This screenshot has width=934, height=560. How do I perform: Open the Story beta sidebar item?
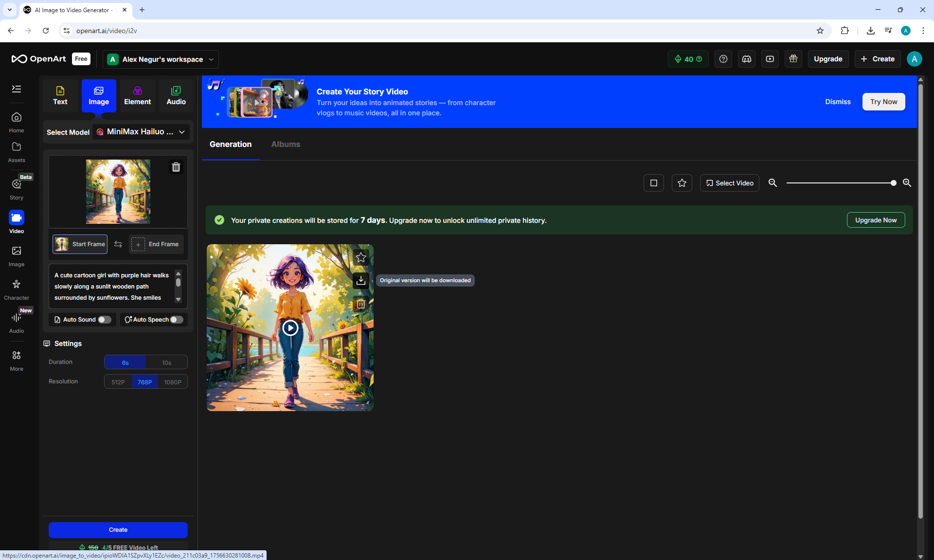coord(17,188)
